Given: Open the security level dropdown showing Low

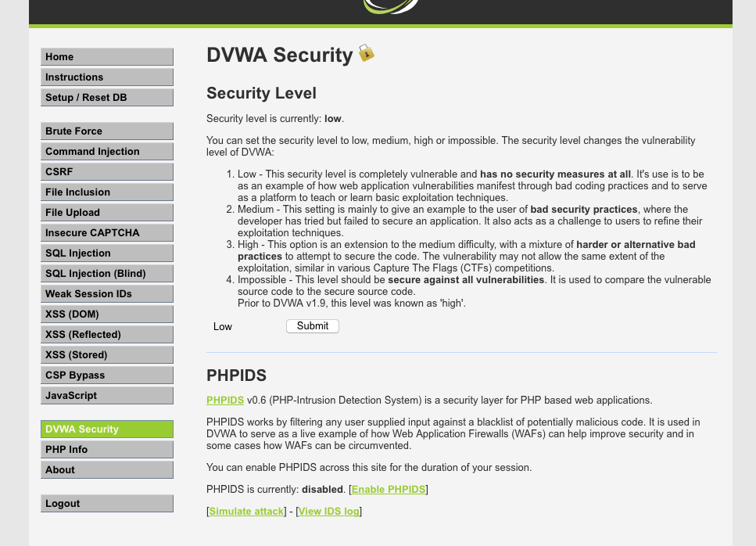Looking at the screenshot, I should coord(245,326).
